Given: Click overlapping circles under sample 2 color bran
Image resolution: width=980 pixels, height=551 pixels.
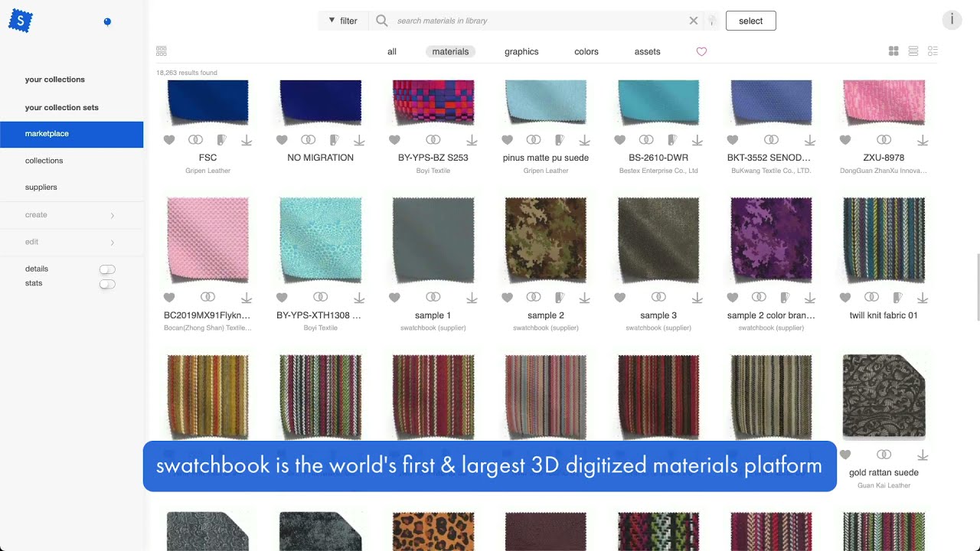Looking at the screenshot, I should click(x=759, y=297).
